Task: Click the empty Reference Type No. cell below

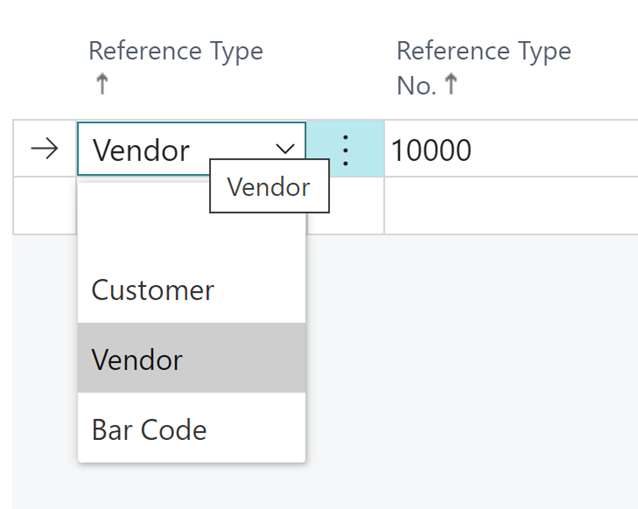Action: point(511,205)
